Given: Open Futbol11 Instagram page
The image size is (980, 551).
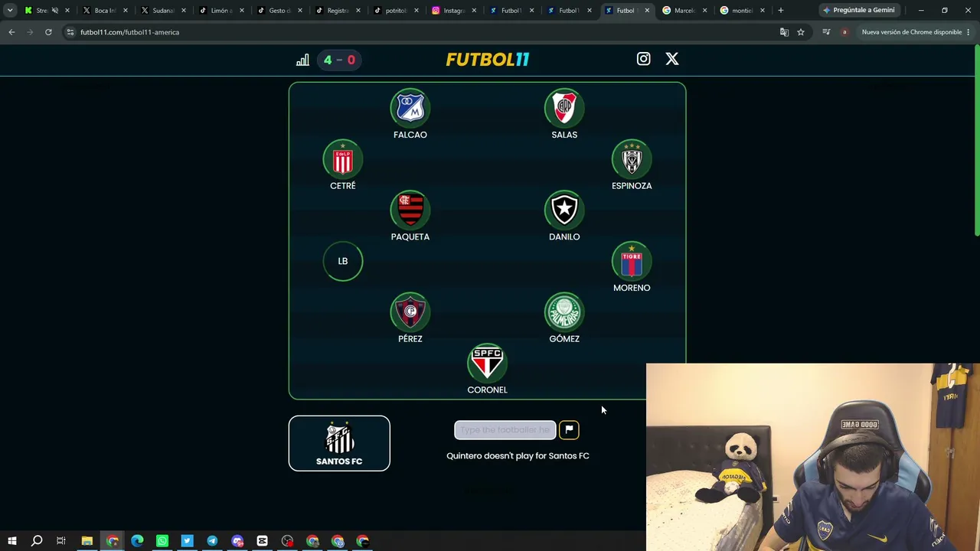Looking at the screenshot, I should [x=643, y=59].
